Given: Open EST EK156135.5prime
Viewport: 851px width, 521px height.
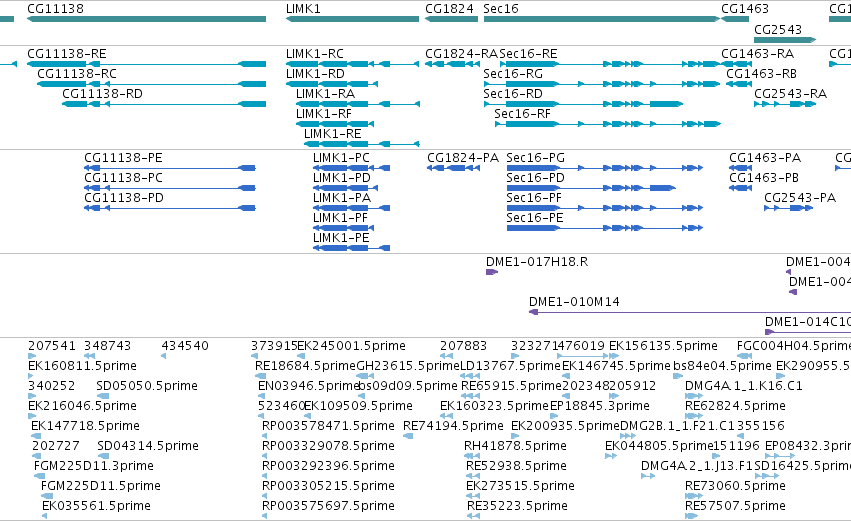Looking at the screenshot, I should point(663,346).
